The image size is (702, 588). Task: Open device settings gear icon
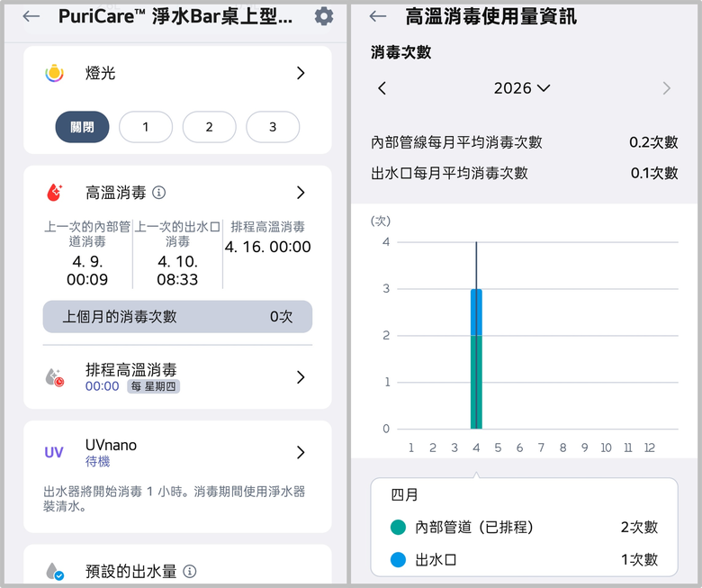(324, 16)
